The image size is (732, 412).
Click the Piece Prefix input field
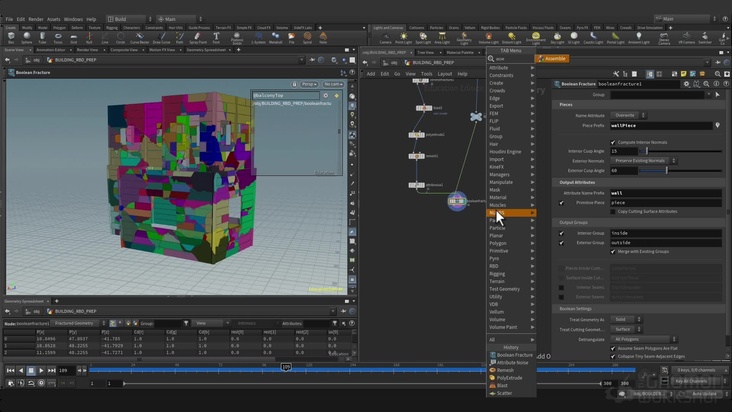[661, 126]
